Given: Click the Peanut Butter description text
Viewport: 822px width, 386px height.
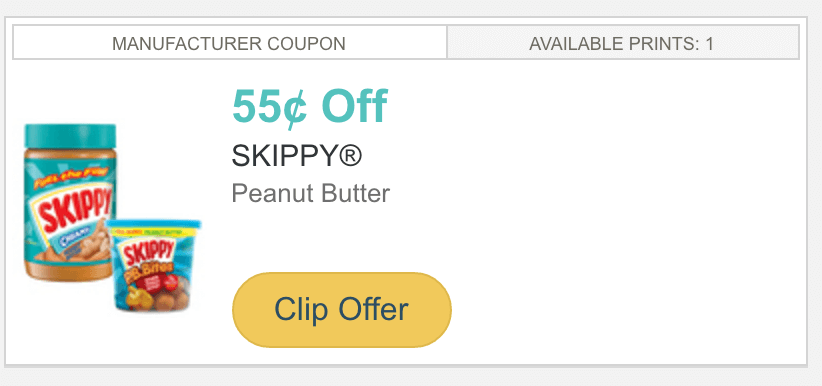Looking at the screenshot, I should pyautogui.click(x=310, y=194).
